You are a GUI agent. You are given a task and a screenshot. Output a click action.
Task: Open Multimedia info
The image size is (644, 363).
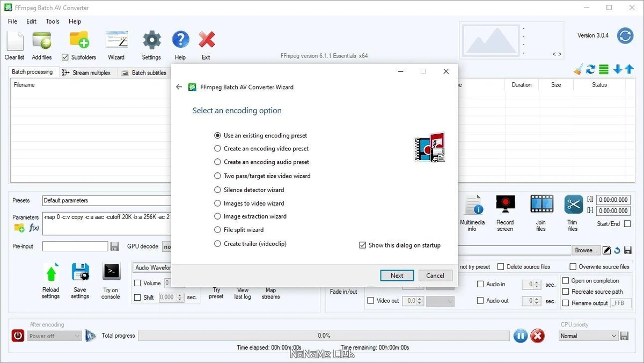(473, 205)
